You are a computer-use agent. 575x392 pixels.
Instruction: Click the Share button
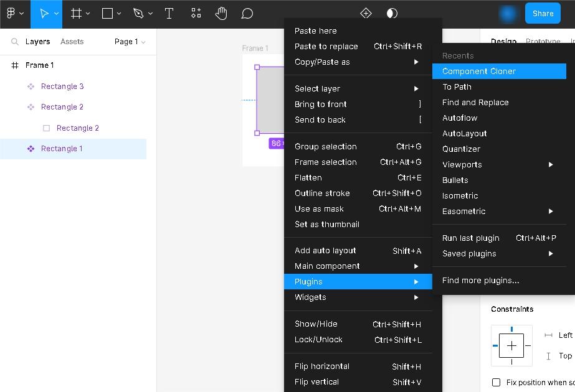[x=543, y=13]
